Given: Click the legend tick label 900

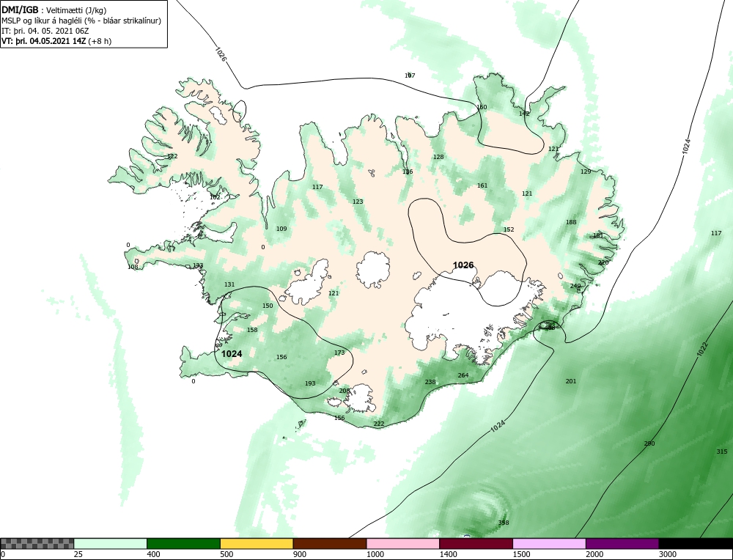Looking at the screenshot, I should [x=300, y=554].
